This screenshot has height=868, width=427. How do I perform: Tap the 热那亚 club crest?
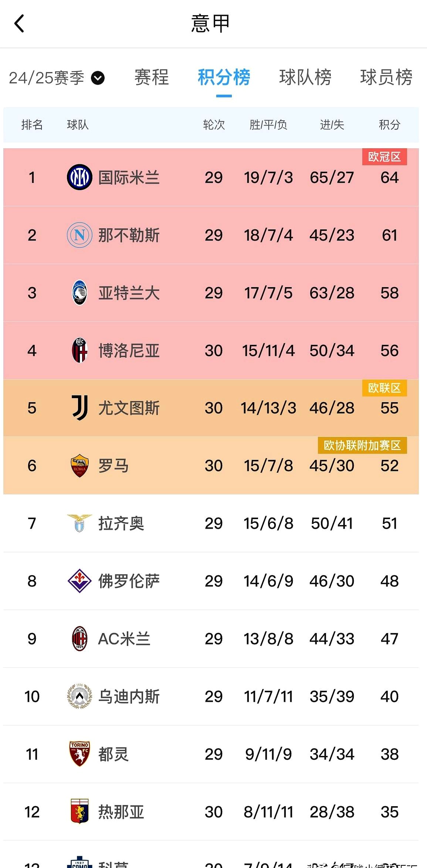(x=79, y=812)
